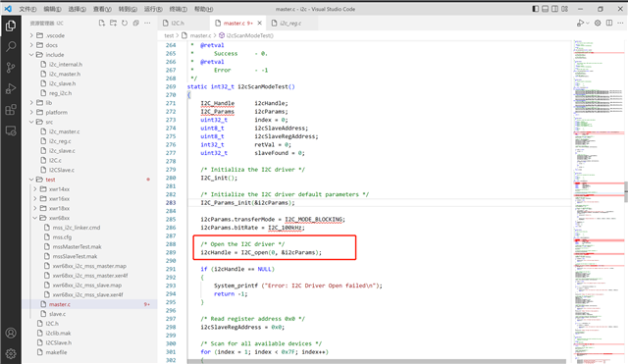Open the Explorer view in activity bar

tap(11, 26)
